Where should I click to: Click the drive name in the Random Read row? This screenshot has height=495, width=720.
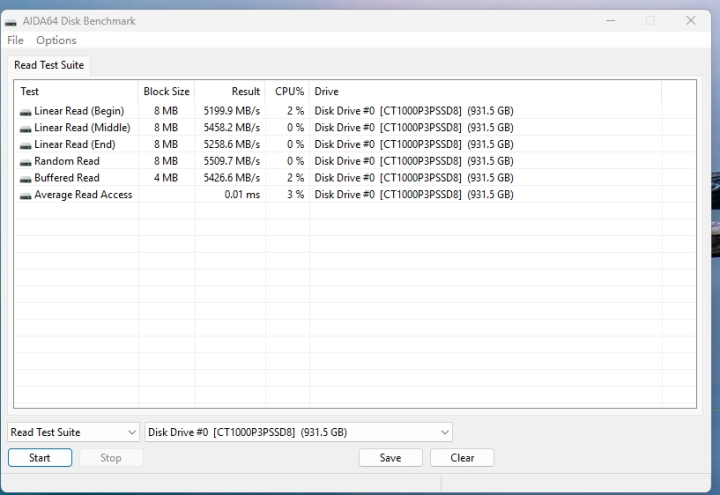[x=414, y=161]
